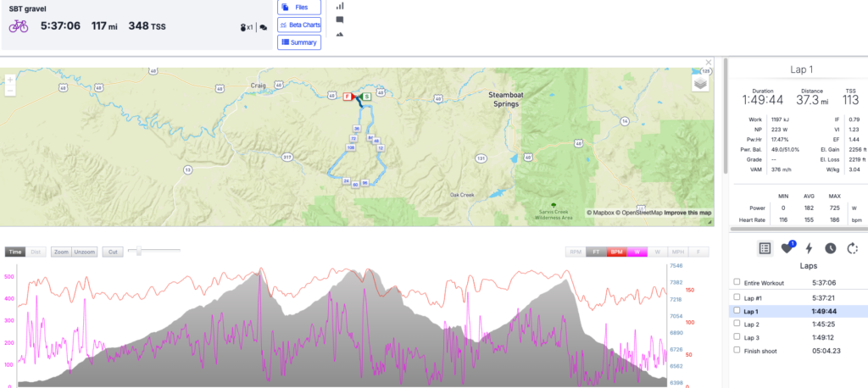Show laps table icon
The image size is (868, 388).
click(x=765, y=248)
